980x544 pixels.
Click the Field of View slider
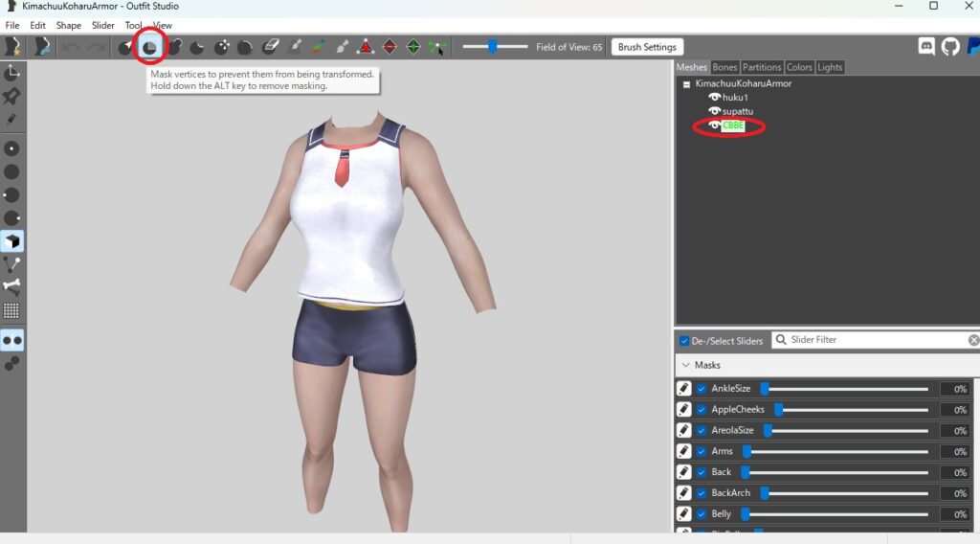tap(494, 47)
